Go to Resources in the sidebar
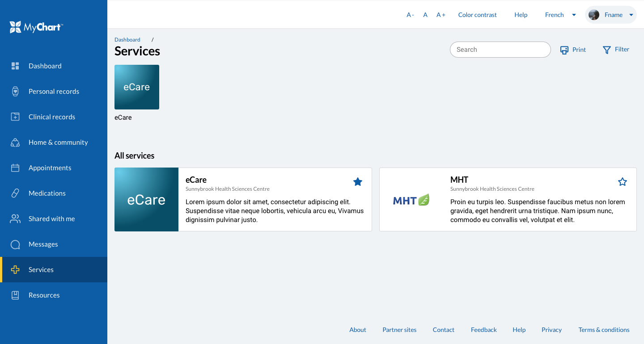Image resolution: width=644 pixels, height=344 pixels. [x=44, y=295]
